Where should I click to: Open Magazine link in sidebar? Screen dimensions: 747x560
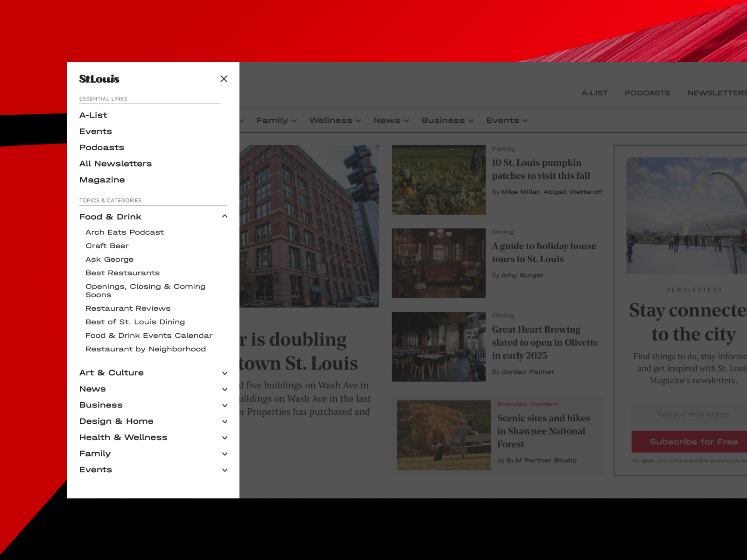click(102, 180)
